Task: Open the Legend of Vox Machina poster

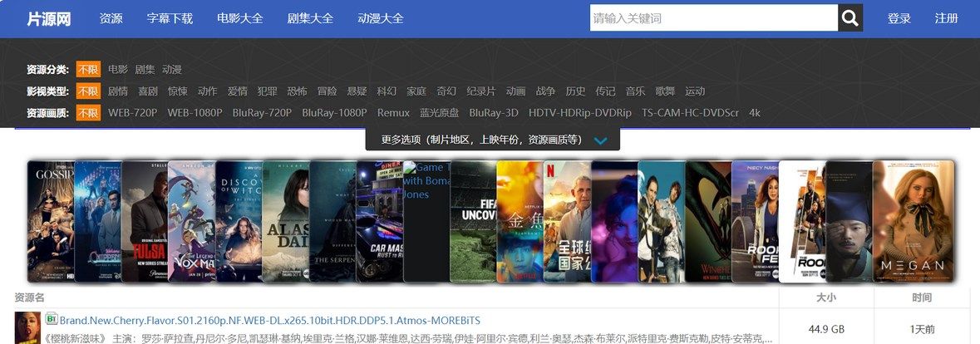Action: click(192, 222)
